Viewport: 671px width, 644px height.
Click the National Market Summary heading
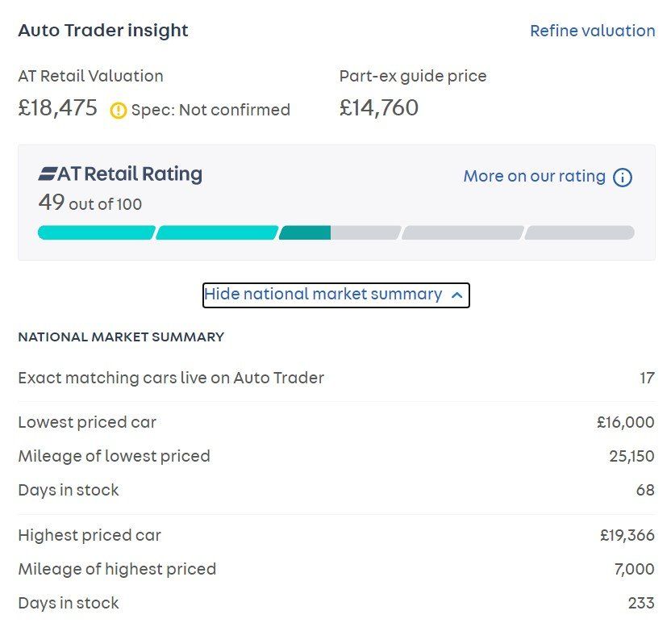(121, 337)
